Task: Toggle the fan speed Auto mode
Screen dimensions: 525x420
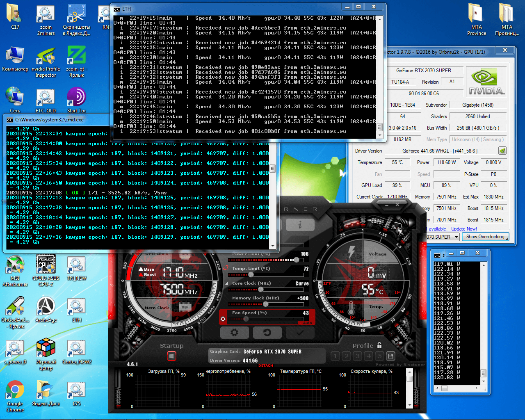Action: [307, 323]
